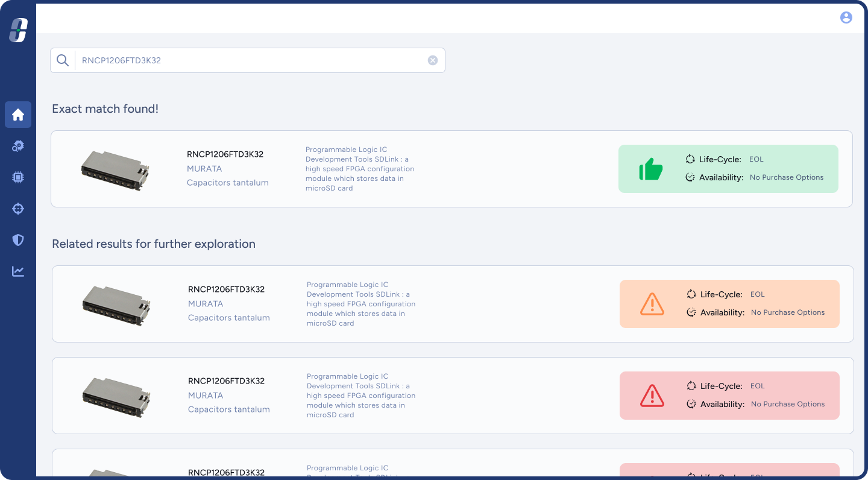Open the shield sidebar icon

18,240
